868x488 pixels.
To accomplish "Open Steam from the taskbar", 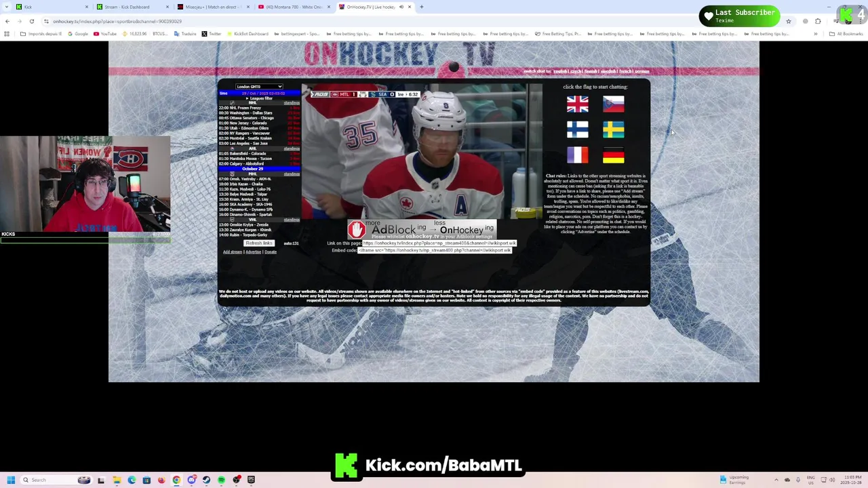I will click(x=206, y=480).
